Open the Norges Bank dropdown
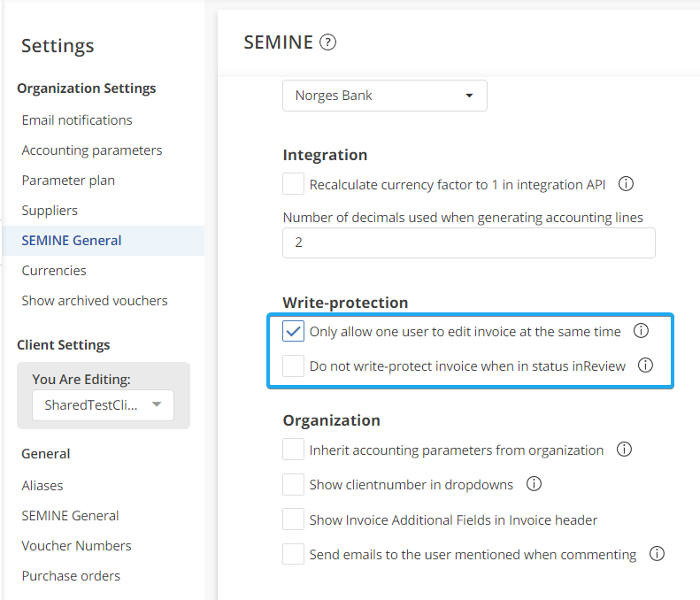 [384, 96]
